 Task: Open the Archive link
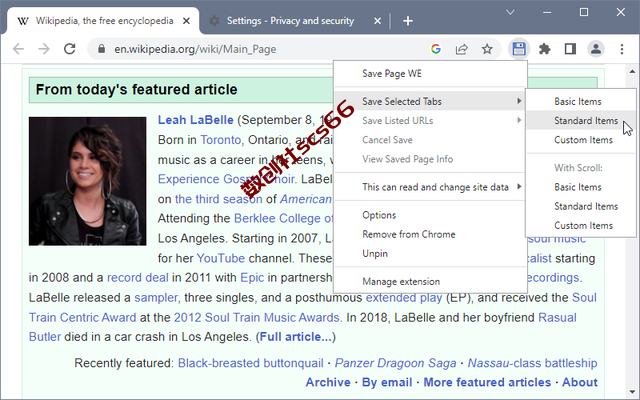pyautogui.click(x=328, y=382)
